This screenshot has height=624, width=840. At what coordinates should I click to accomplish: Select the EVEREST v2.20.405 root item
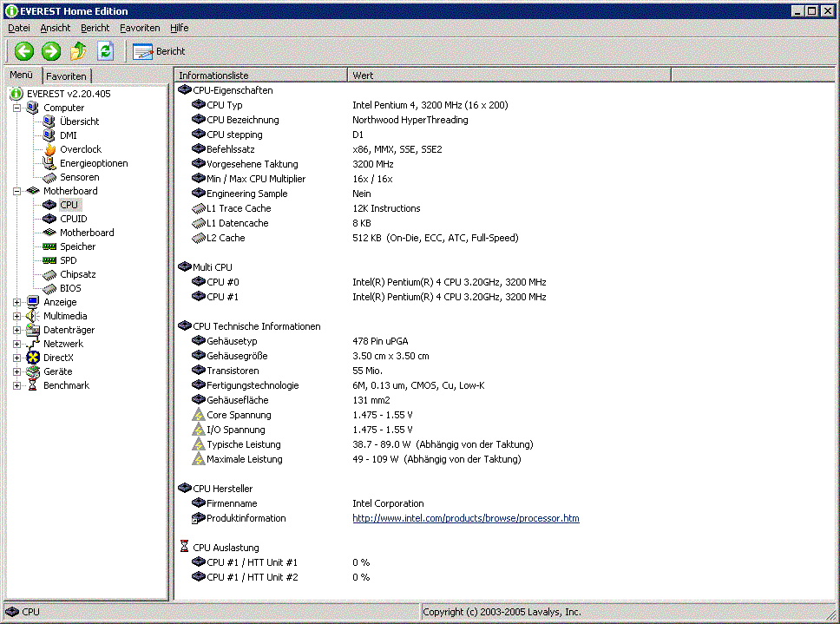tap(69, 94)
